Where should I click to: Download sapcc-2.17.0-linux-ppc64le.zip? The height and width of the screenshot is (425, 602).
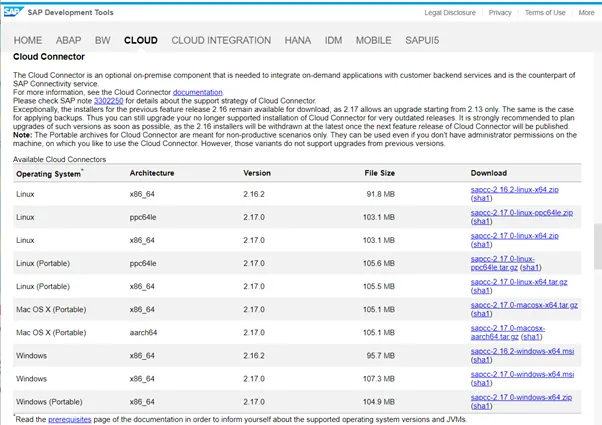[x=522, y=212]
